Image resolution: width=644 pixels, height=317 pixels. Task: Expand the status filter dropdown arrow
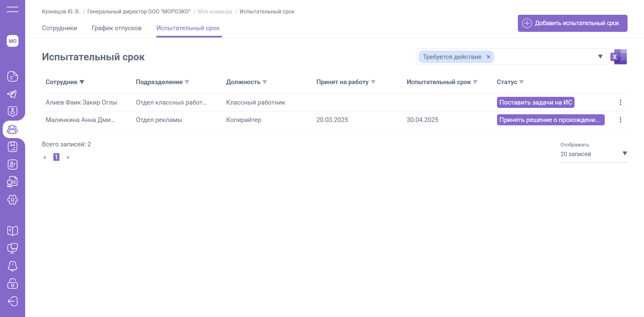pos(600,57)
